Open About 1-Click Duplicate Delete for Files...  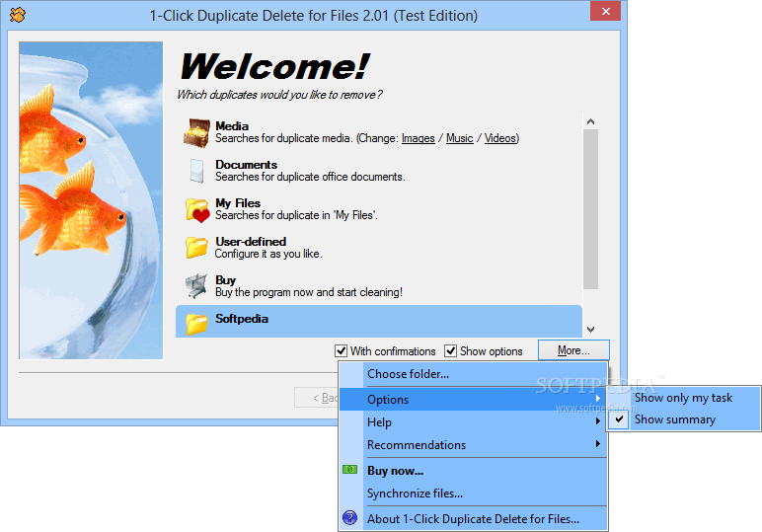click(473, 519)
